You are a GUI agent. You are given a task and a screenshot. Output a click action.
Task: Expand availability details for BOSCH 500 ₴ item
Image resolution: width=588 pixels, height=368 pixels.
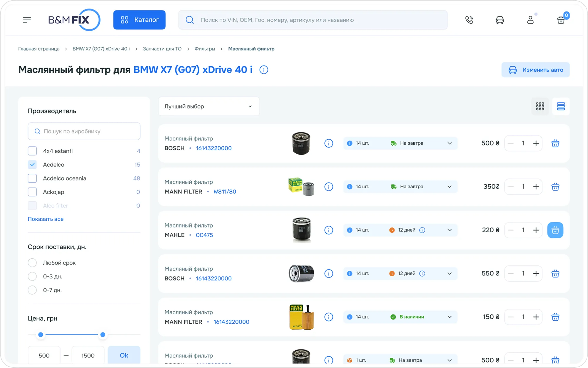[x=449, y=143]
